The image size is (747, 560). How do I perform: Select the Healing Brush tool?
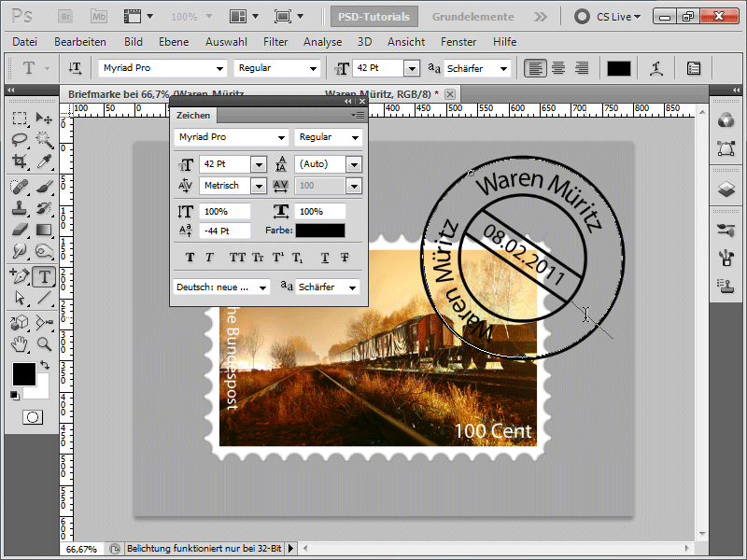20,186
